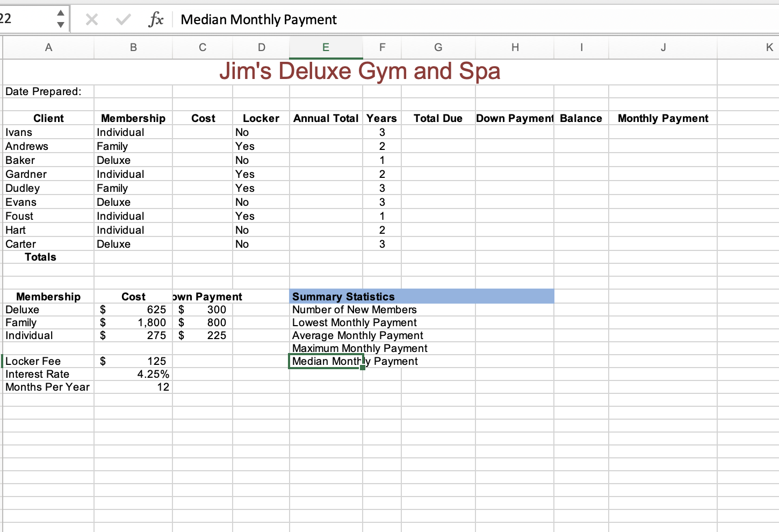
Task: Click the Carter client cell
Action: tap(48, 243)
